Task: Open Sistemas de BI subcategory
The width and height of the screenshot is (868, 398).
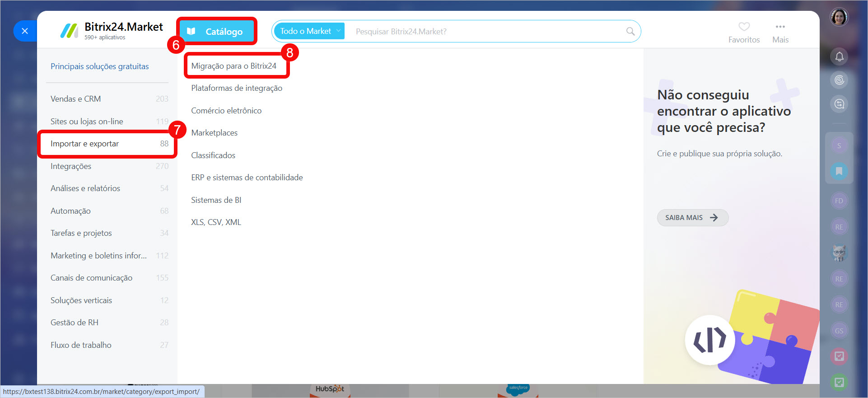Action: point(216,200)
